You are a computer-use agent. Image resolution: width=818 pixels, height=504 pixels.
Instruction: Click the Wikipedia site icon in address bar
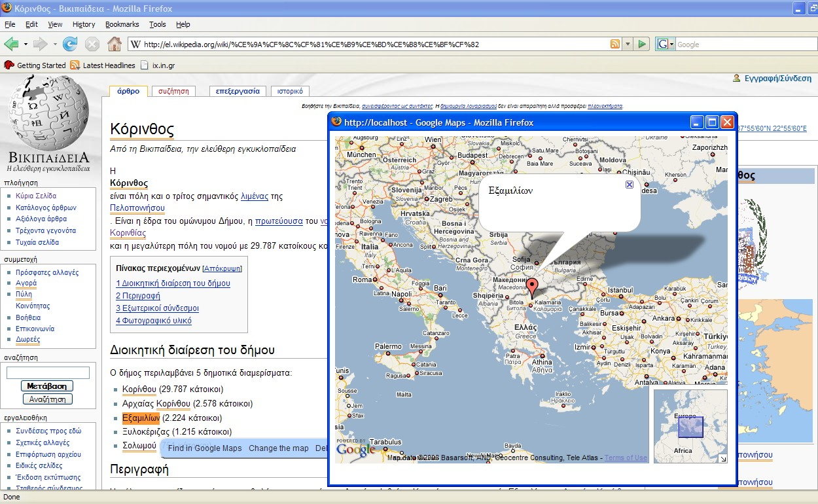pos(135,45)
